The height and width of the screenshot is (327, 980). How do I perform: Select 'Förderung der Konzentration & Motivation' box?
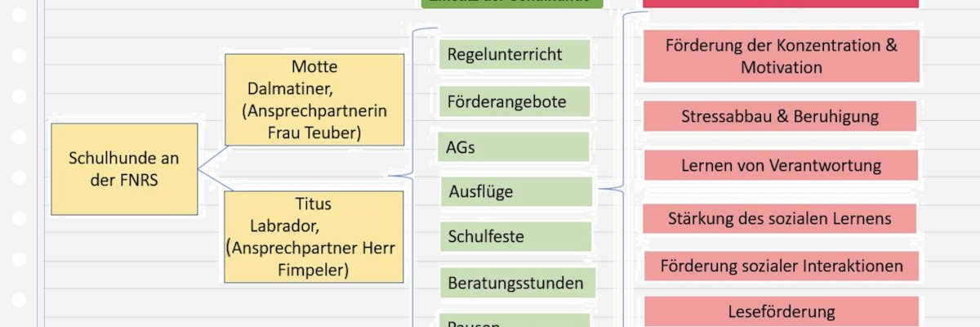point(781,56)
